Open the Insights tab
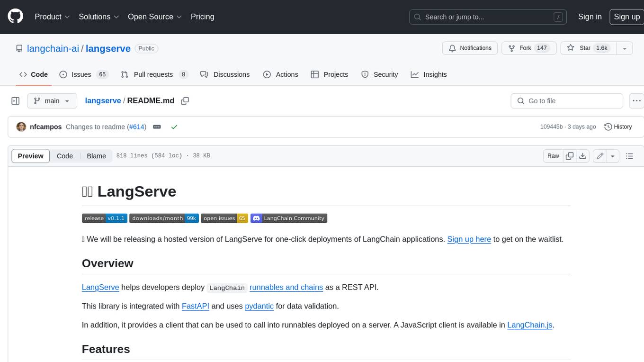Viewport: 644px width, 362px height. 429,74
